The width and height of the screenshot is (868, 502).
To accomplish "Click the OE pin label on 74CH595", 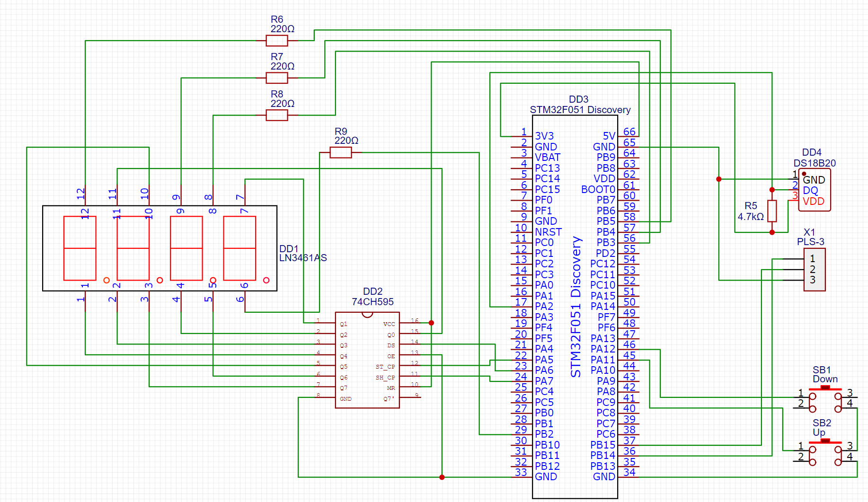I will pos(391,356).
